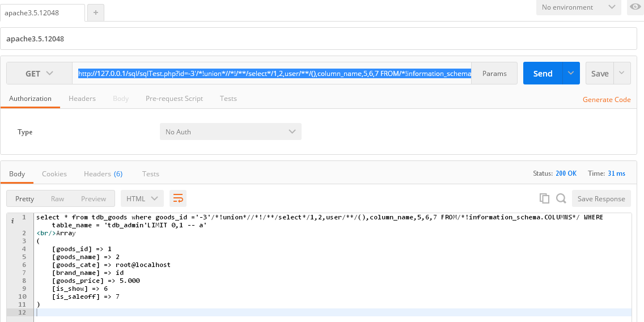Click the info marker beside line 1
Viewport: 644px width, 322px height.
pos(12,221)
